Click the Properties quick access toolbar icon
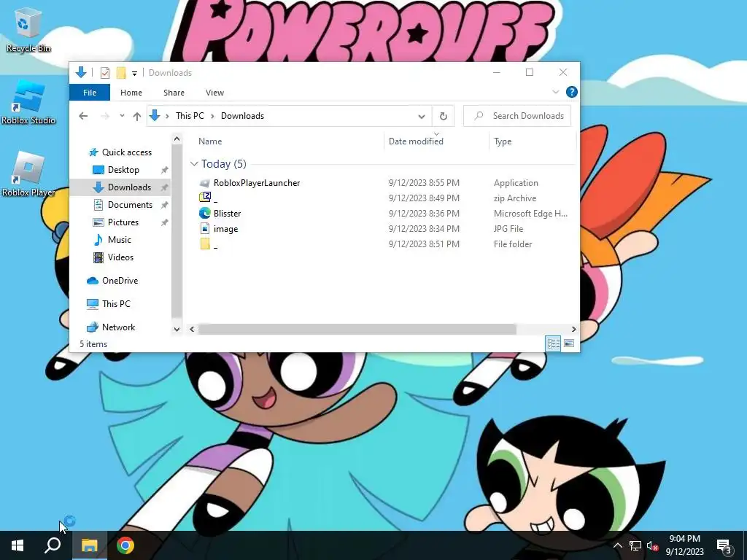The image size is (747, 560). point(105,73)
